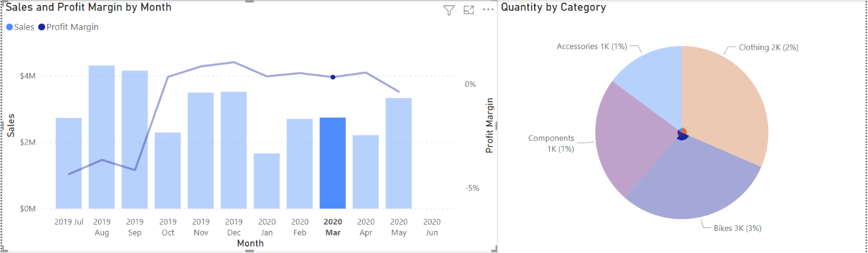This screenshot has height=253, width=868.
Task: Open the More options ellipsis menu
Action: click(488, 10)
